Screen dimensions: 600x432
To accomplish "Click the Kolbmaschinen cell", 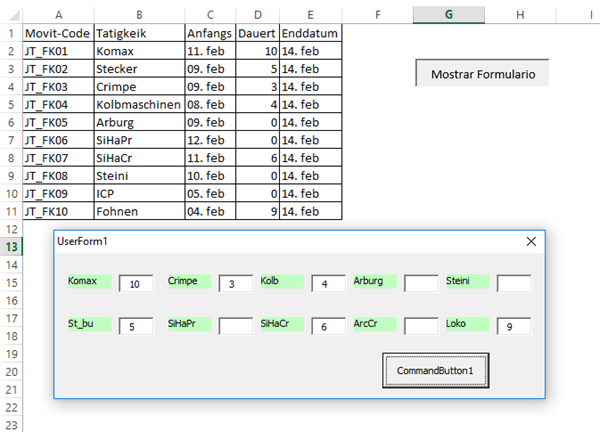I will tap(139, 104).
